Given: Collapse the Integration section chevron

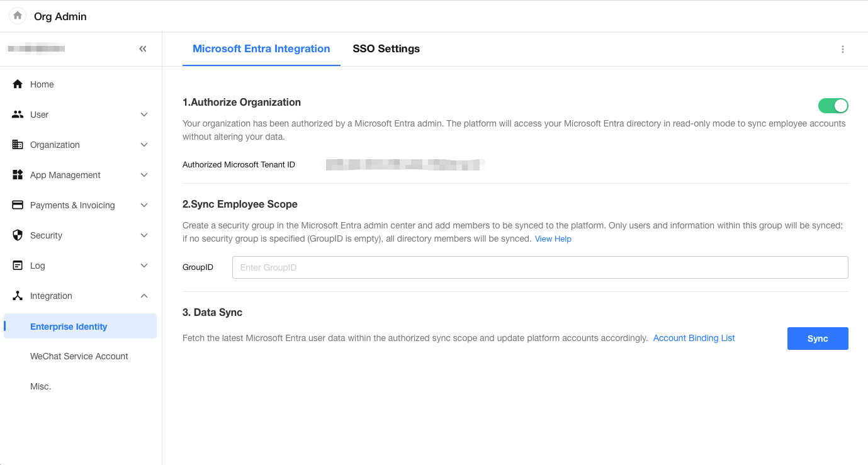Looking at the screenshot, I should [x=144, y=296].
